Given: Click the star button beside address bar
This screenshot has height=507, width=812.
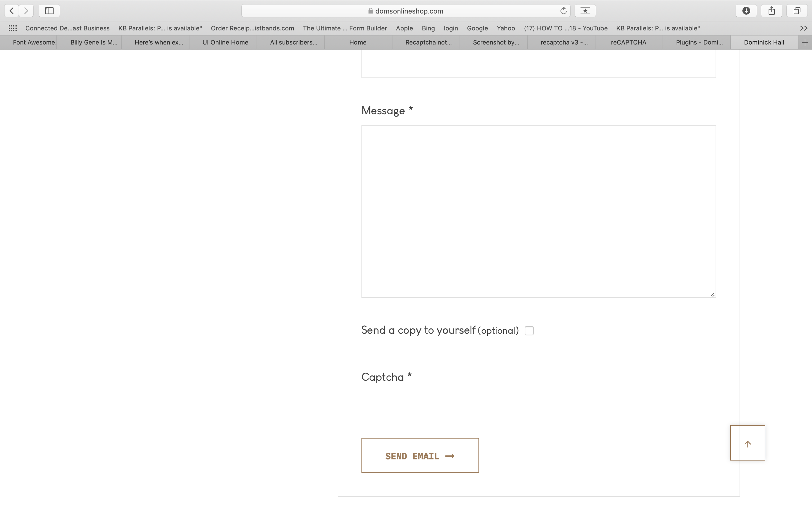Looking at the screenshot, I should coord(585,11).
